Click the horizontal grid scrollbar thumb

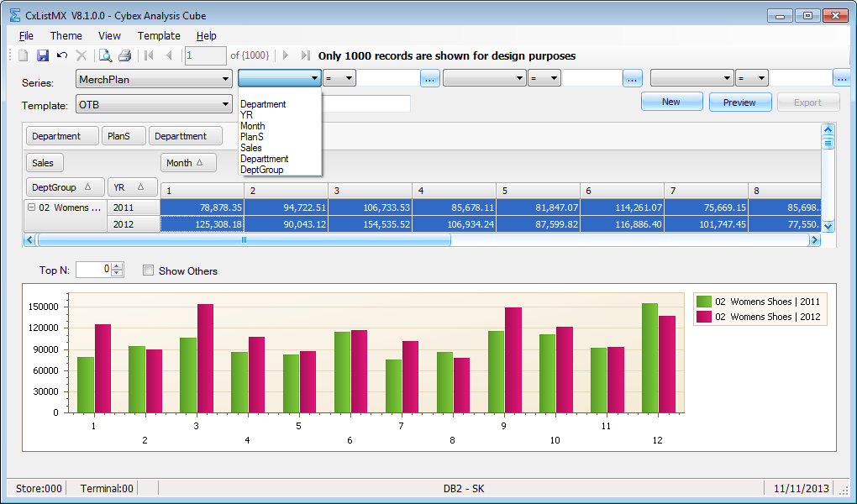point(244,239)
